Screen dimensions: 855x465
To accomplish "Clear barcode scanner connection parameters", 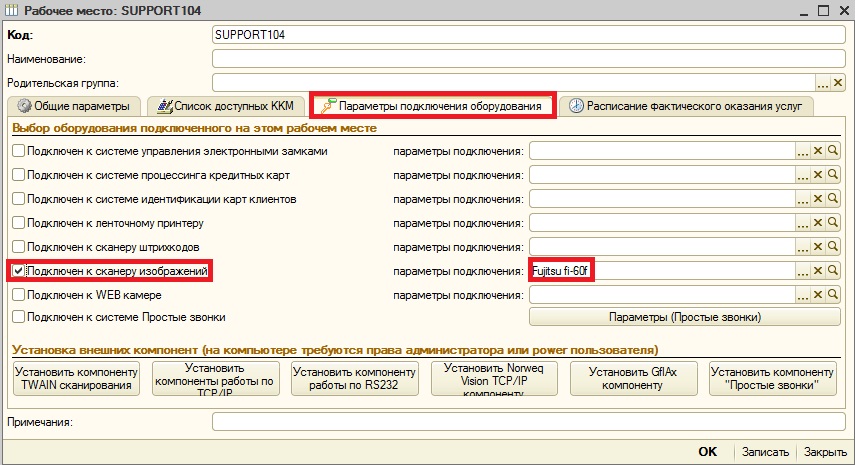I will click(x=818, y=247).
